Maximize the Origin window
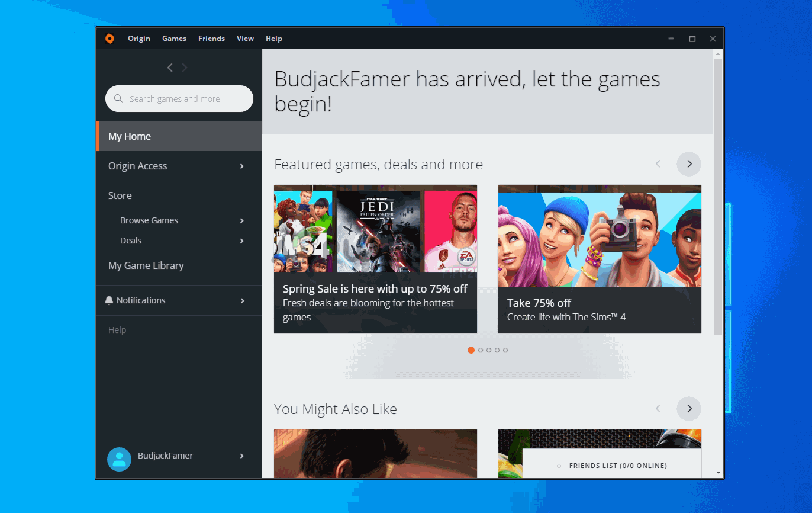This screenshot has height=513, width=812. pyautogui.click(x=692, y=39)
